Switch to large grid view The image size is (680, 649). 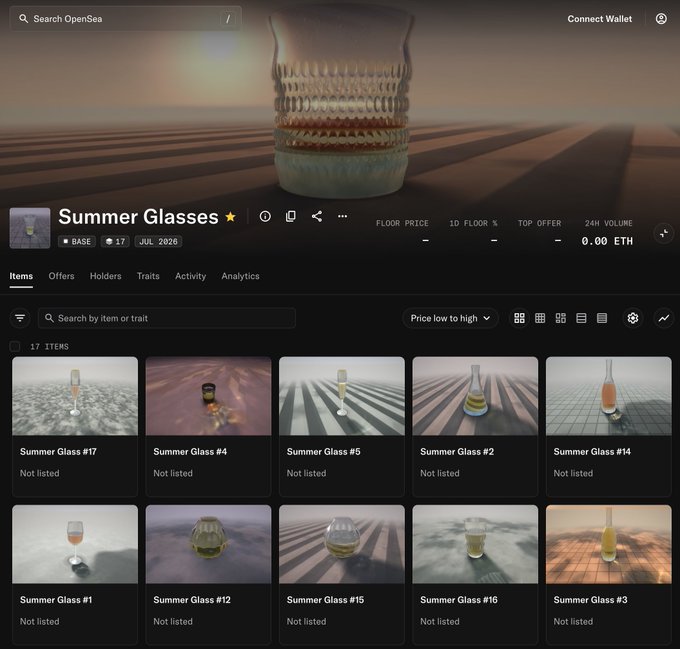click(519, 318)
